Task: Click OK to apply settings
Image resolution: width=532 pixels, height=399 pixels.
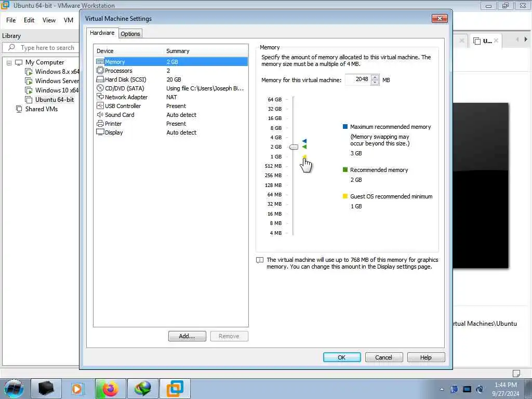Action: point(342,357)
